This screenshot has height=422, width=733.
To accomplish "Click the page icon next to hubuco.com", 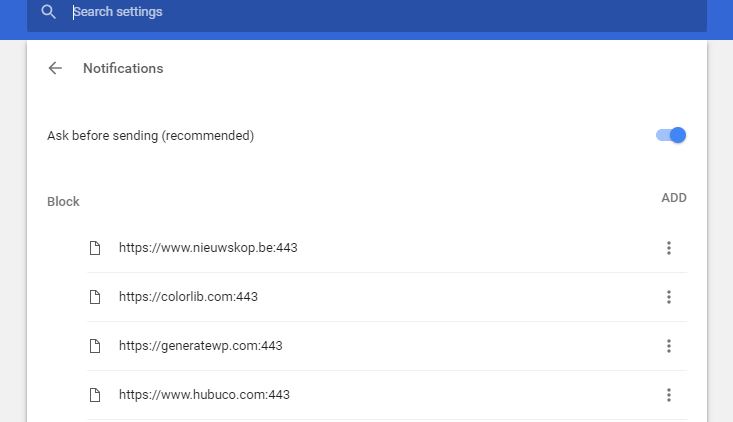I will point(95,395).
